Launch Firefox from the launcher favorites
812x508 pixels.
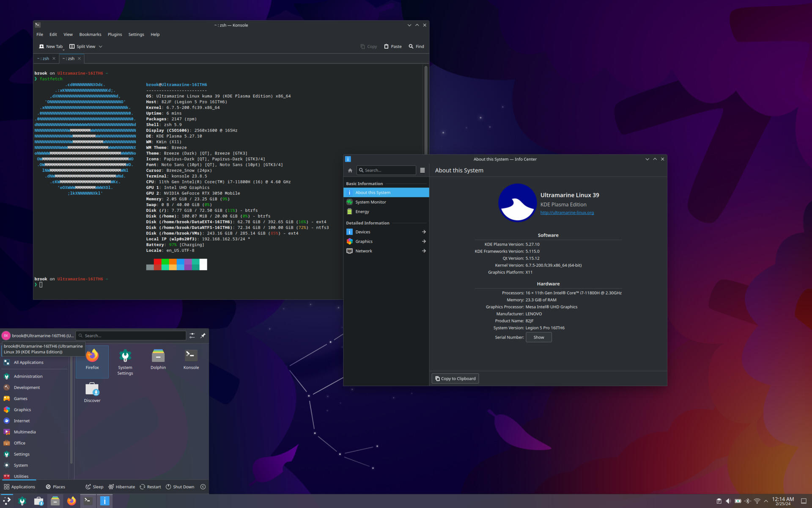coord(92,361)
